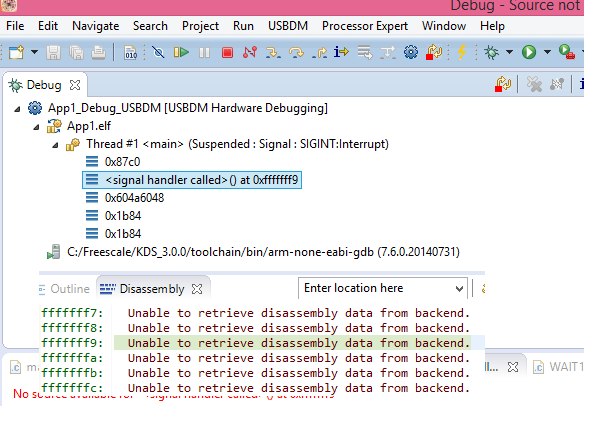Click the New wizard icon in toolbar

pyautogui.click(x=16, y=52)
